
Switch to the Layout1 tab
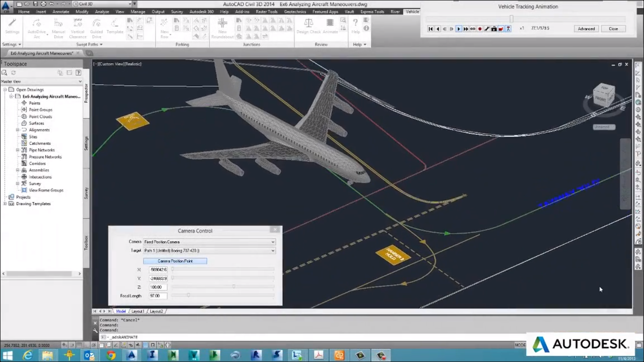[x=138, y=311]
